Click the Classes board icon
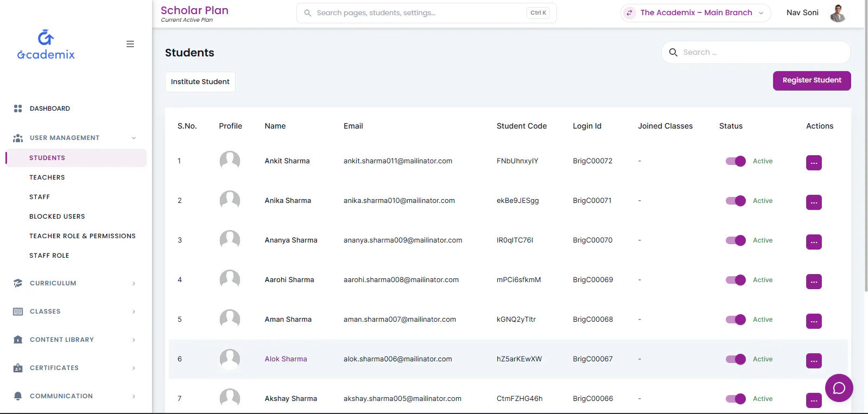Screen dimensions: 868x414 click(18, 311)
